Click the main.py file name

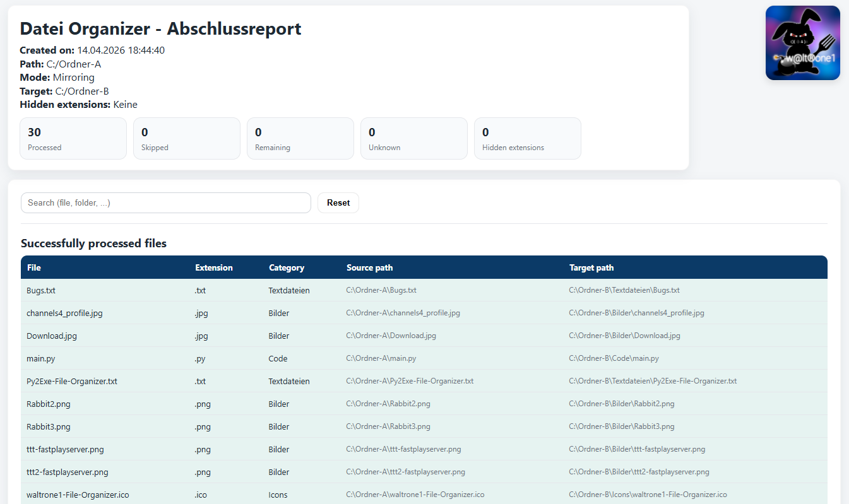click(x=40, y=359)
